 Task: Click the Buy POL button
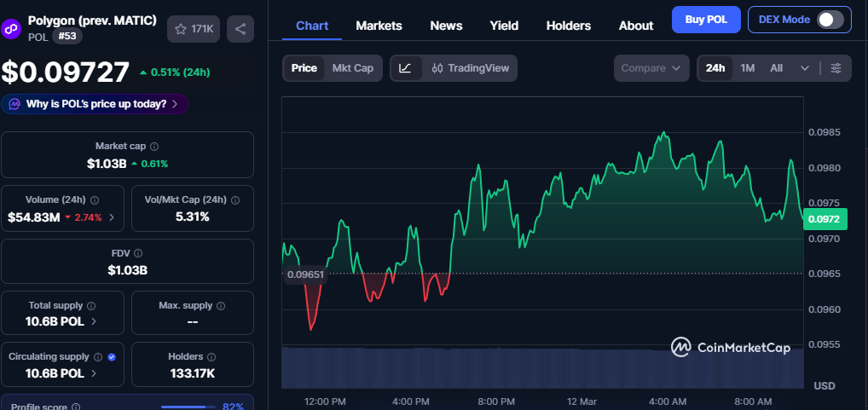[x=706, y=20]
